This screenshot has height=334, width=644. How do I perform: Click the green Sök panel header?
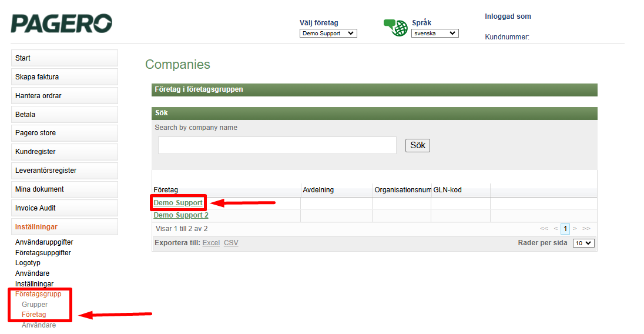[x=374, y=113]
